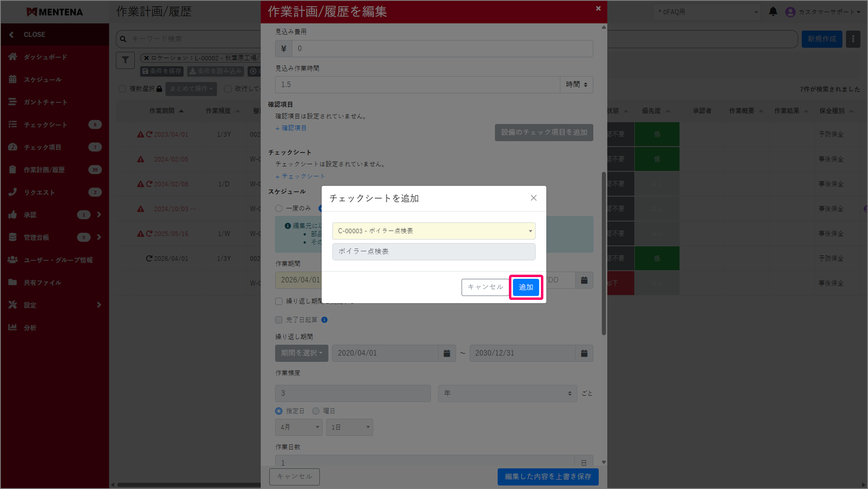The image size is (868, 489).
Task: Click info icon beside 完了日起算
Action: pos(325,320)
